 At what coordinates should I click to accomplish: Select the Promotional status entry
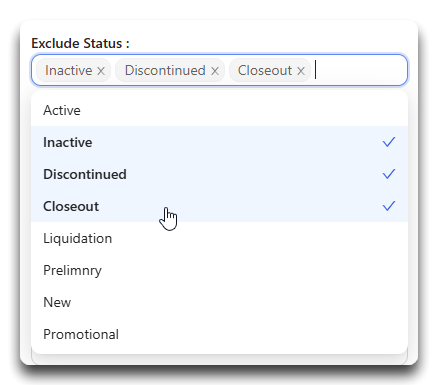(219, 334)
